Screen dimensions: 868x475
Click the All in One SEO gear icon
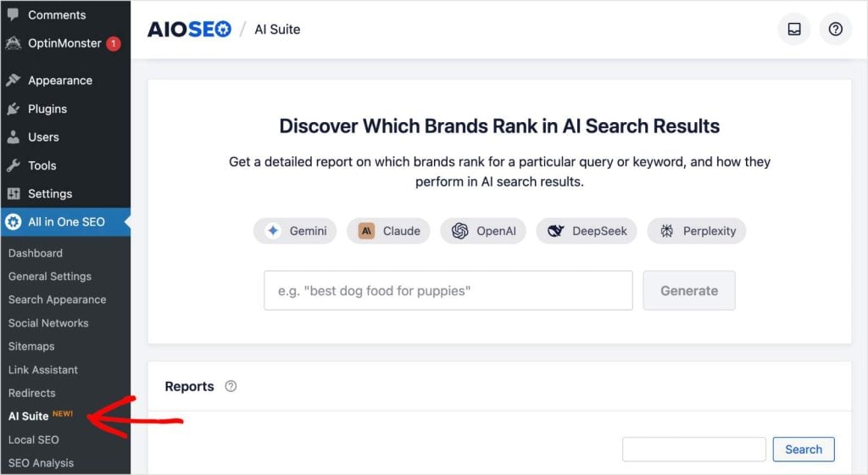[x=13, y=221]
